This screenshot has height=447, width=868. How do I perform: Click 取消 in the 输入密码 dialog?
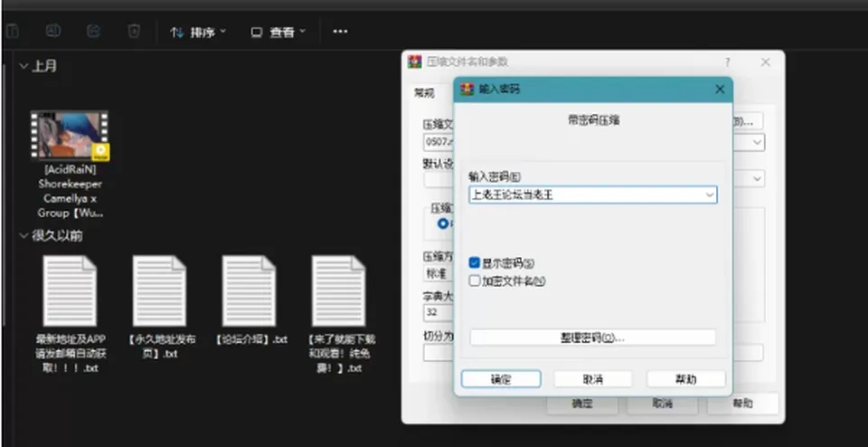[x=593, y=379]
